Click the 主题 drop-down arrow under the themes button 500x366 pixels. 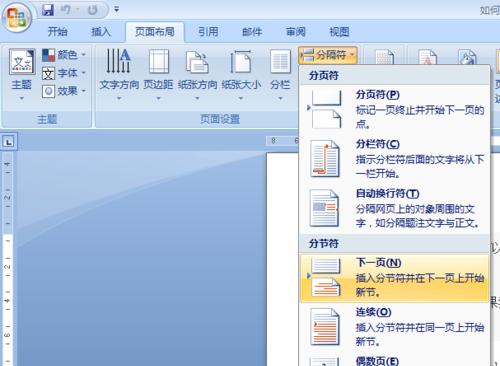(x=22, y=98)
